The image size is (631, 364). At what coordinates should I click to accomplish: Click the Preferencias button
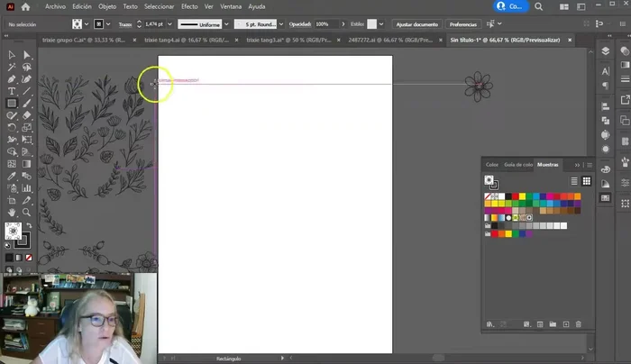tap(463, 24)
